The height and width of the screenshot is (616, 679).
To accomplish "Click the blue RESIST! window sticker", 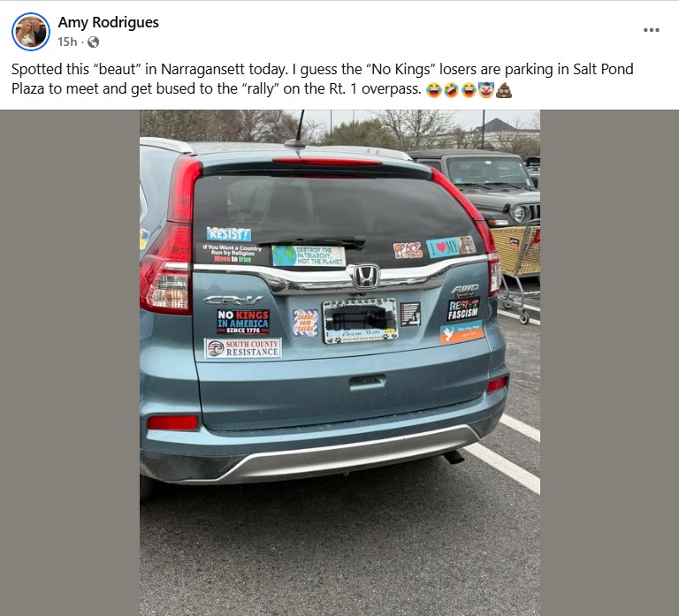I will [229, 234].
